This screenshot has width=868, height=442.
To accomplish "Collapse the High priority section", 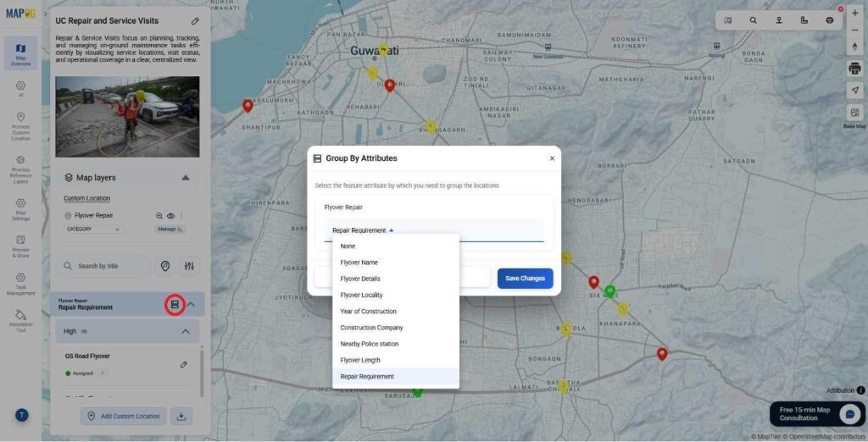I will [x=186, y=331].
